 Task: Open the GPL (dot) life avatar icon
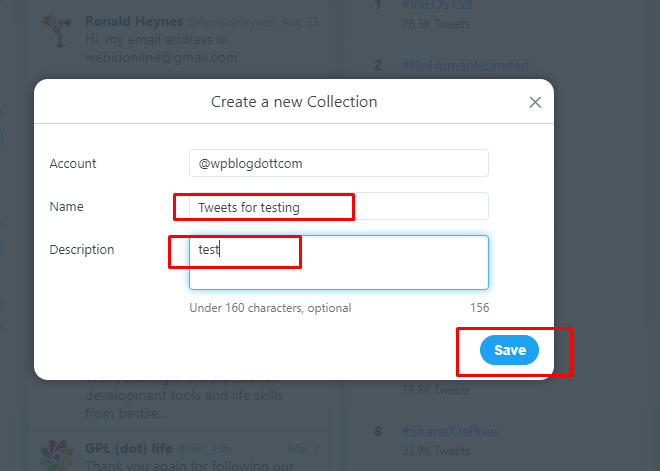point(57,455)
